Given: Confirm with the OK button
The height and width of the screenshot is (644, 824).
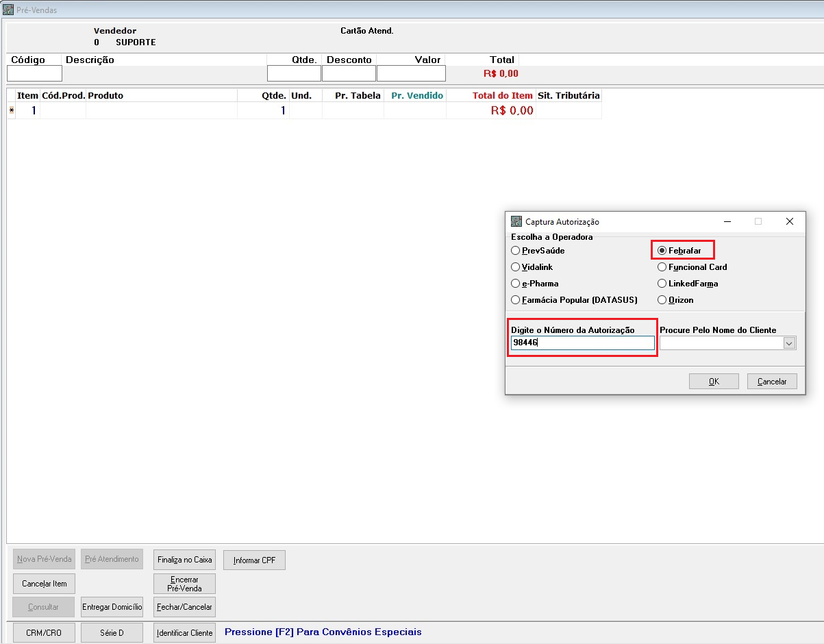Looking at the screenshot, I should pos(714,382).
